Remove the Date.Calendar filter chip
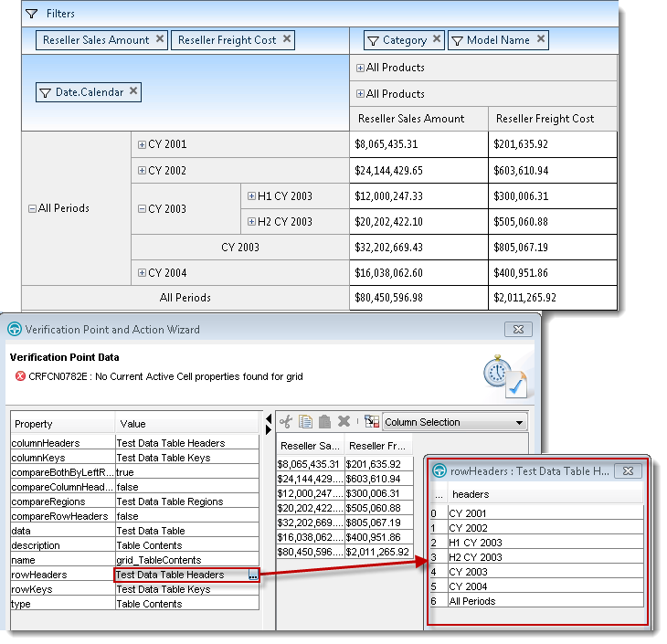 pos(133,91)
